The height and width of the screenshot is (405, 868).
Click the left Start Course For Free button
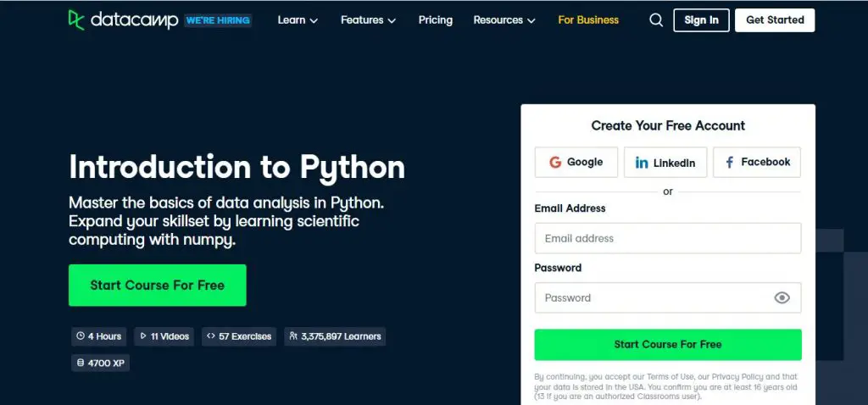click(x=157, y=285)
